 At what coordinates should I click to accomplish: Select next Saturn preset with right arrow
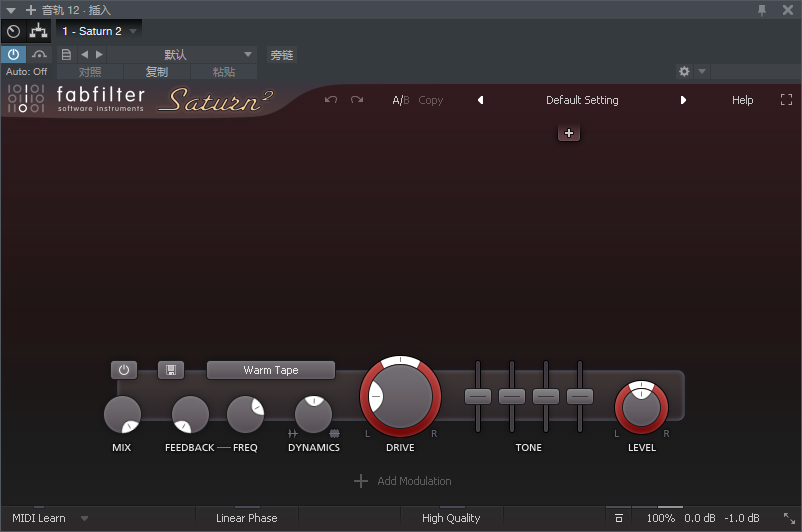coord(683,100)
